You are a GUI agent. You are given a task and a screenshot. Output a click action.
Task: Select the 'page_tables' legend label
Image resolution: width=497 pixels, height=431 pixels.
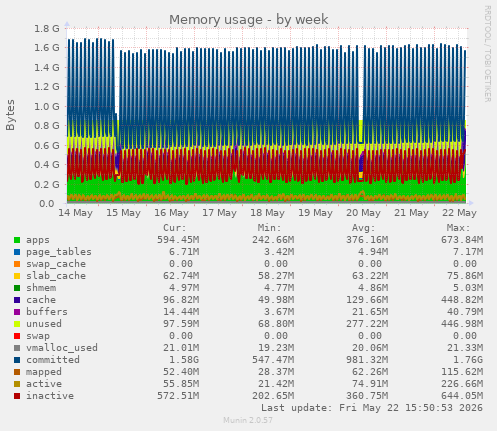59,252
